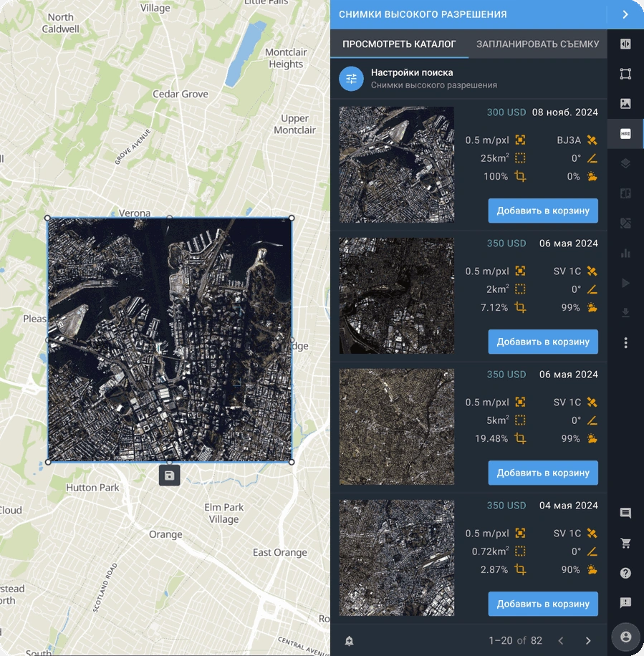Add the 300 USD image to cart
Screen dimensions: 644x656
tap(542, 211)
